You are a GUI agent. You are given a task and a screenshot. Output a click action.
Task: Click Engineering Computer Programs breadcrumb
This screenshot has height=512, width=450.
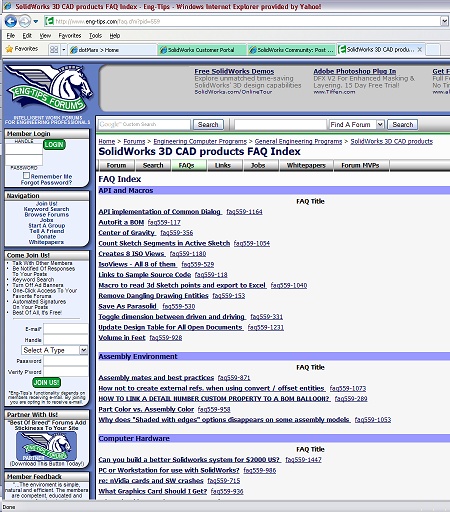(x=200, y=141)
